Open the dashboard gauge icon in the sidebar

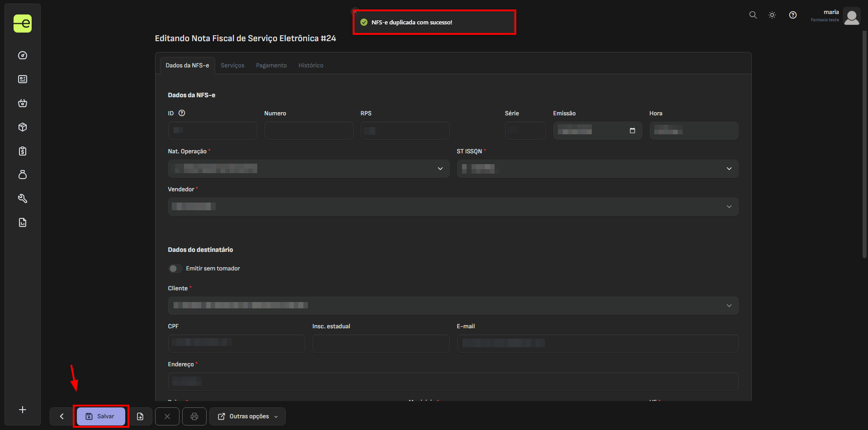click(x=23, y=55)
